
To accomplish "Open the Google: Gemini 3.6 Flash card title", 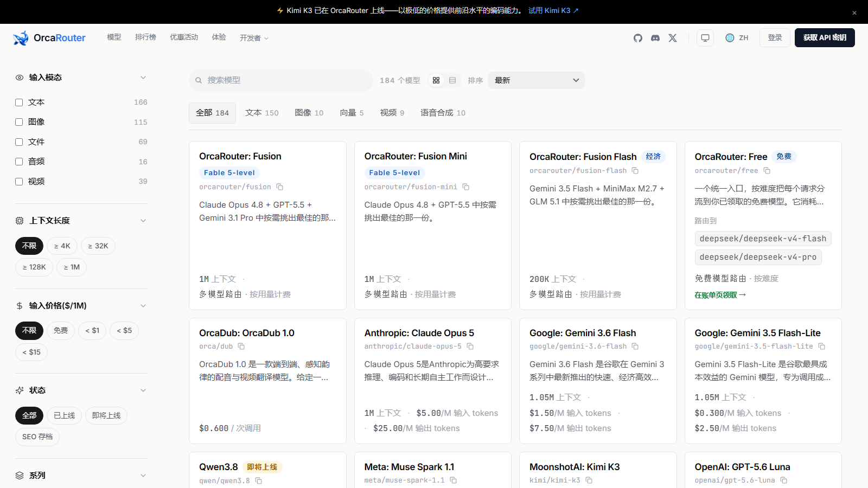I will [583, 333].
